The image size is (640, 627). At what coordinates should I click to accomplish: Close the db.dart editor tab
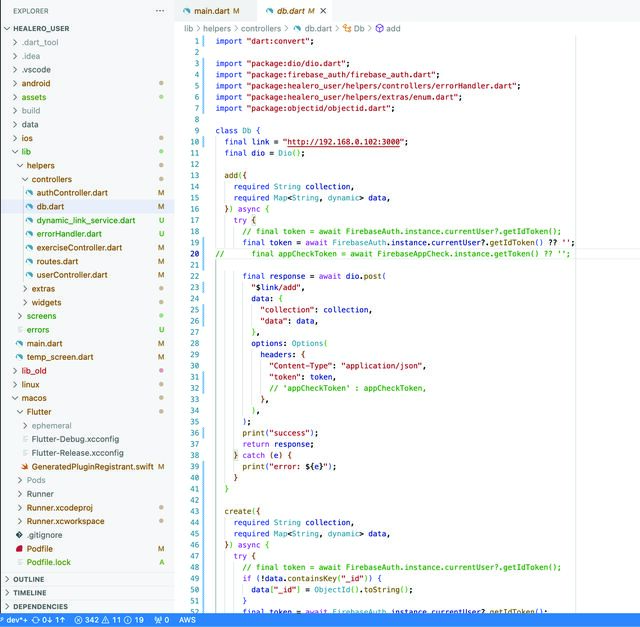(x=323, y=11)
